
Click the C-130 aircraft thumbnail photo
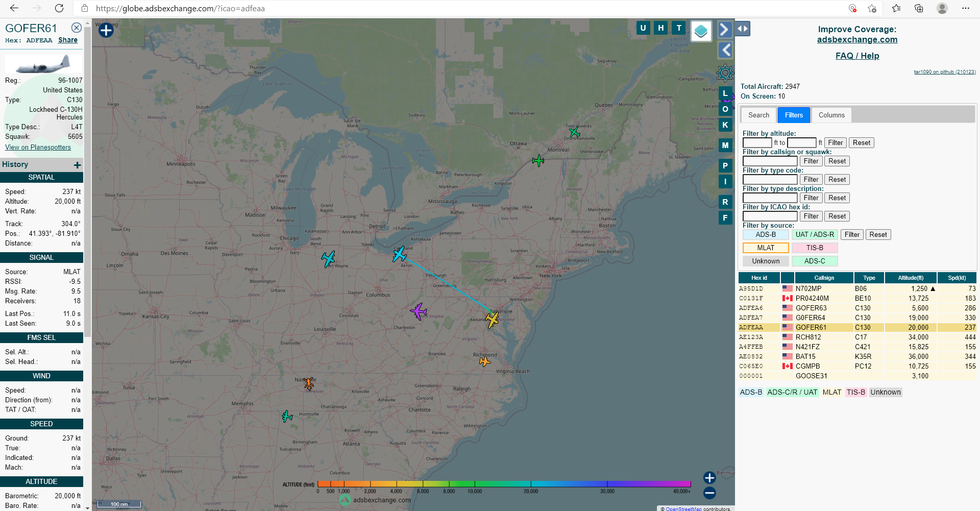[x=43, y=64]
